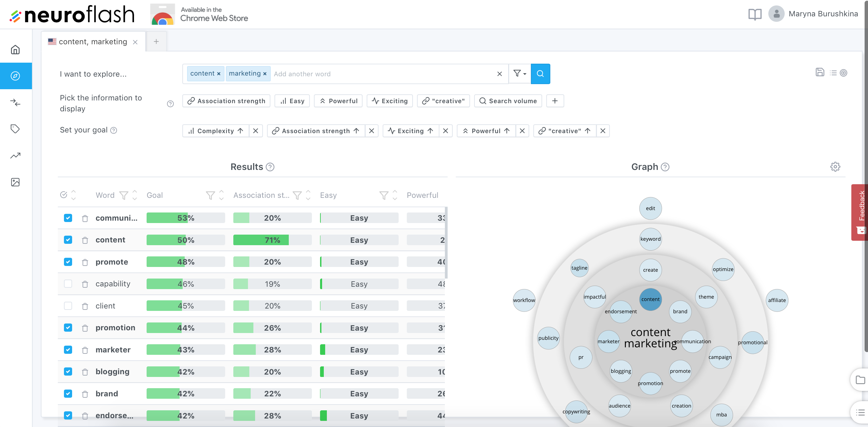Filter the Easy column

(384, 195)
